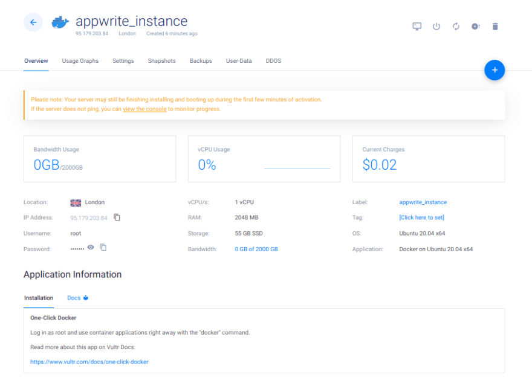Screen dimensions: 532x392
Task: Restart server with the circular arrows icon
Action: [456, 27]
